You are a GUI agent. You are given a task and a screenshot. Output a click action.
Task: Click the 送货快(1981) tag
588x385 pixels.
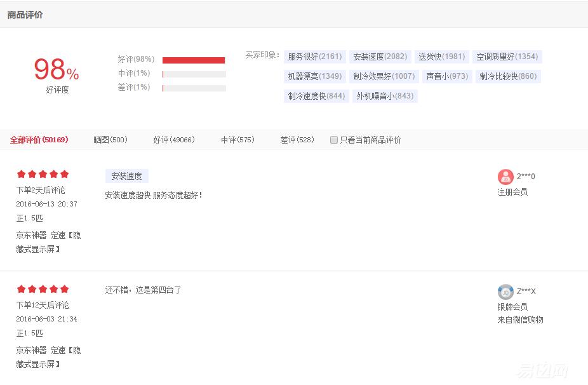click(441, 57)
